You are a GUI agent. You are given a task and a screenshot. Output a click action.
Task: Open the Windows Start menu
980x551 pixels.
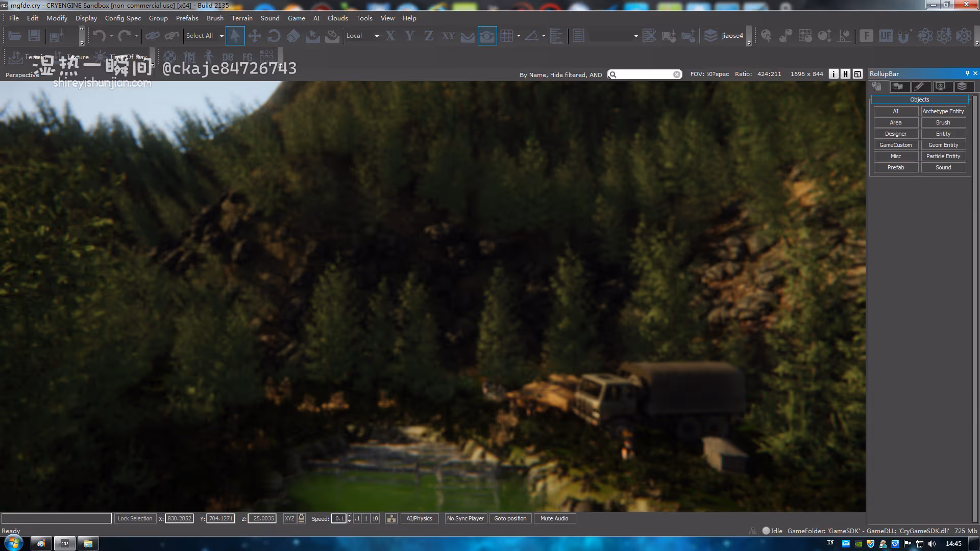click(13, 543)
